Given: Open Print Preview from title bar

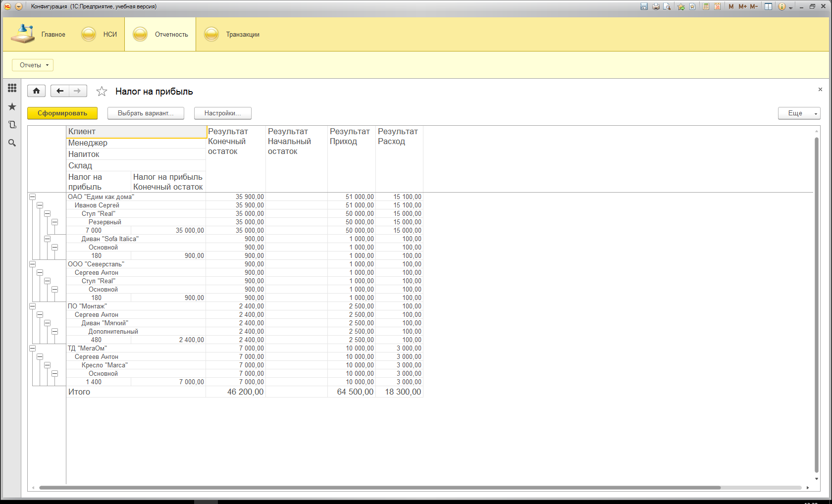Looking at the screenshot, I should [667, 6].
